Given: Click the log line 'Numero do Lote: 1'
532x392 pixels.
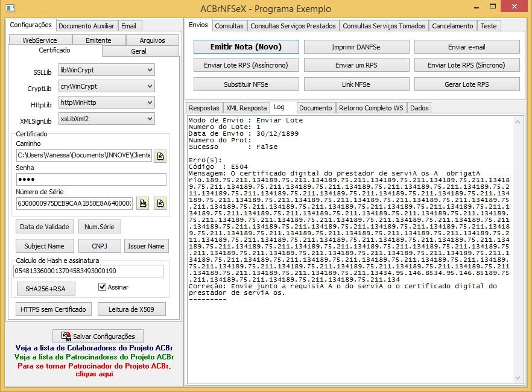Looking at the screenshot, I should (224, 127).
